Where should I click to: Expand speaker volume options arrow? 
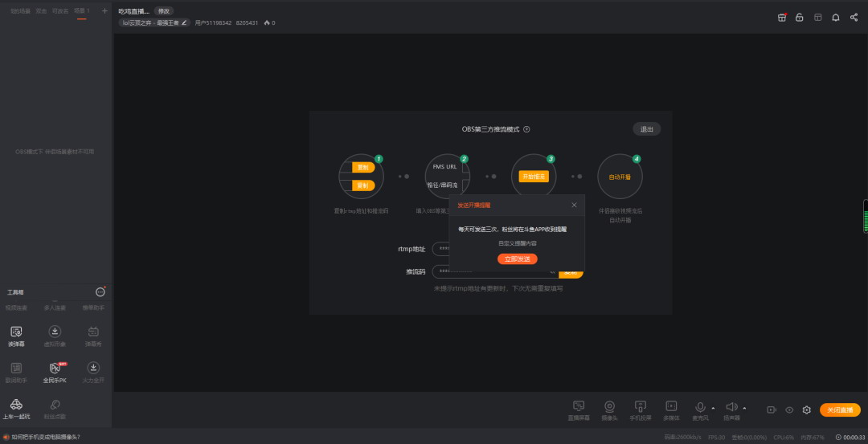click(x=744, y=408)
